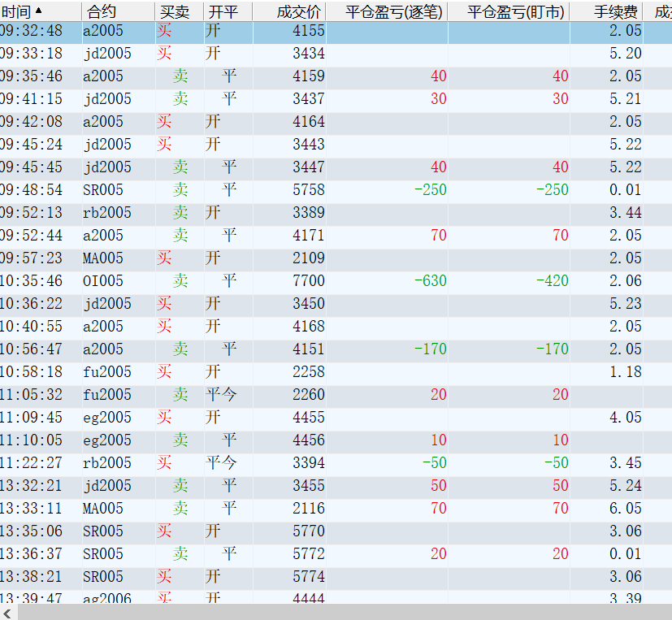Click price 4151 in the table
Image resolution: width=672 pixels, height=620 pixels.
click(x=309, y=349)
